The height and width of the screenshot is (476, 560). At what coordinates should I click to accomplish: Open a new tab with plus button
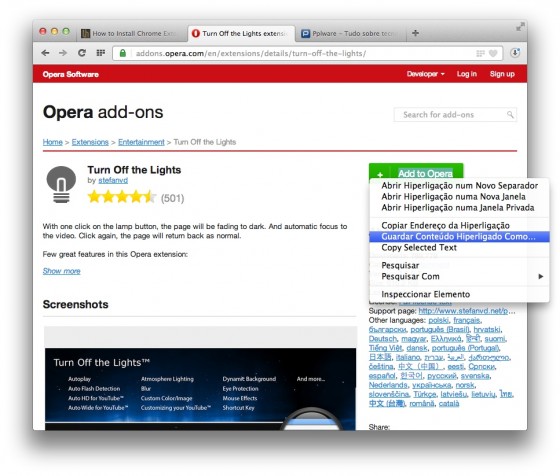click(415, 33)
